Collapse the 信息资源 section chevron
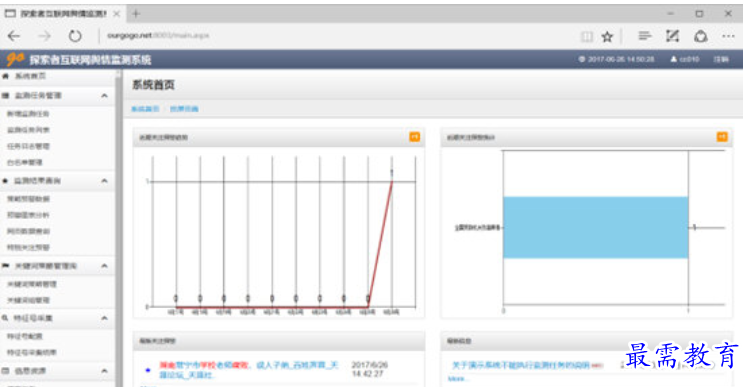The width and height of the screenshot is (747, 387). (104, 370)
